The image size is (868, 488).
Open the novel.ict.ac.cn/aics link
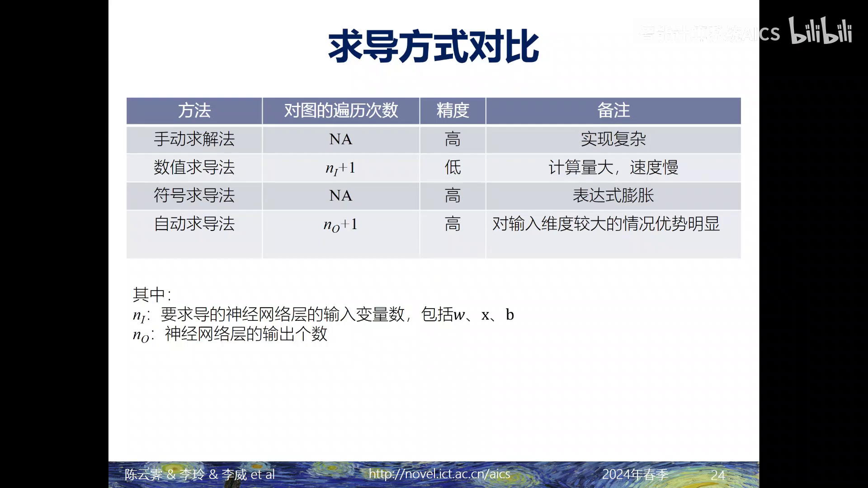(439, 474)
